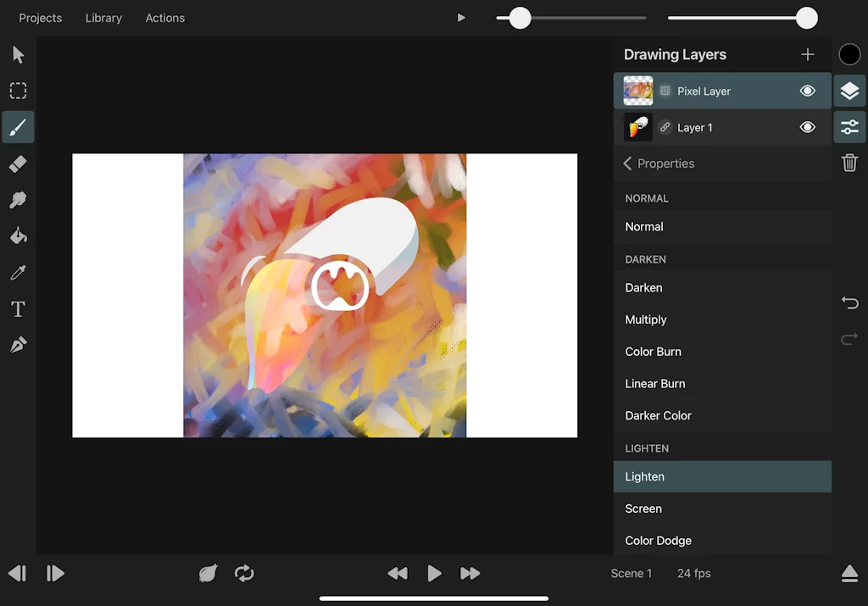Toggle visibility of Layer 1
868x606 pixels.
pyautogui.click(x=807, y=127)
